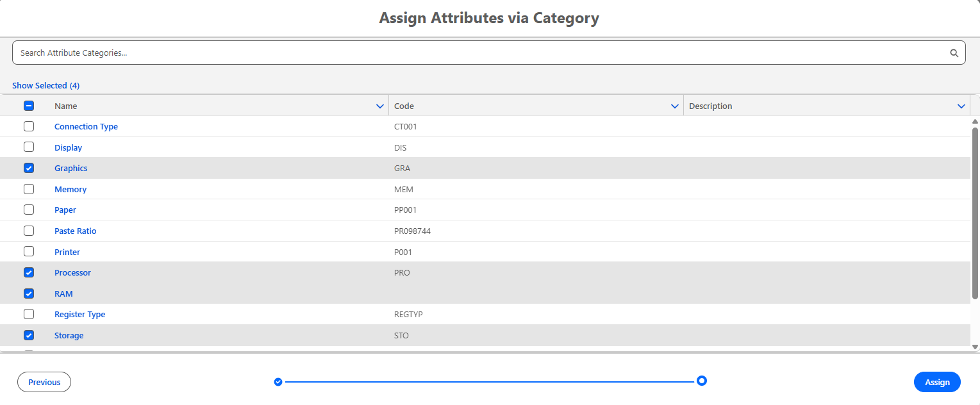This screenshot has height=405, width=980.
Task: Focus the Search Attribute Categories field
Action: (x=481, y=53)
